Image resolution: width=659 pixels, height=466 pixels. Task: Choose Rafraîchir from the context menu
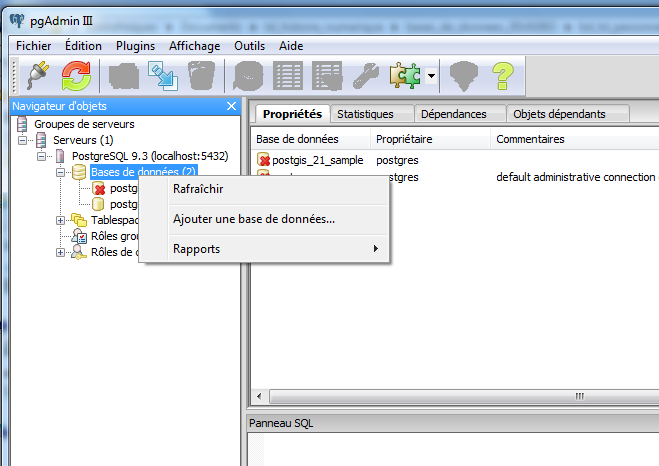[x=198, y=189]
